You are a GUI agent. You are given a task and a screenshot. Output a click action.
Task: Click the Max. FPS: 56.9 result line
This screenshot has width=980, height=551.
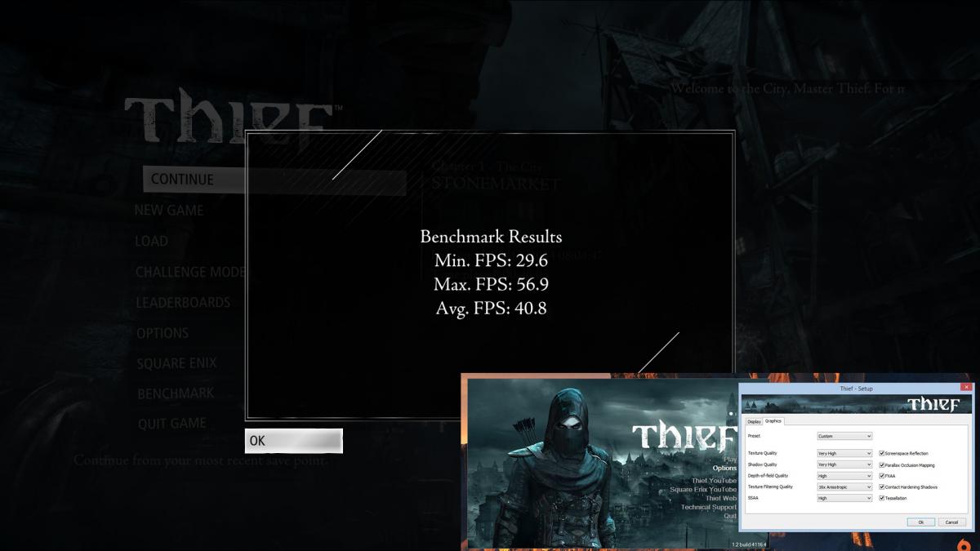[x=491, y=285]
